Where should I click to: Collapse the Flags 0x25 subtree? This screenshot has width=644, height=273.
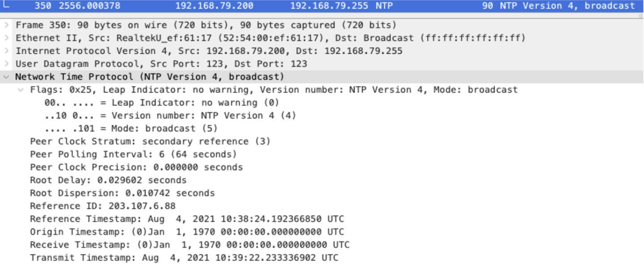(21, 90)
